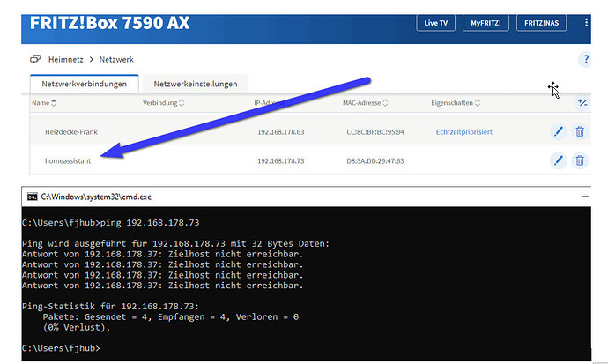Image resolution: width=608 pixels, height=364 pixels.
Task: Open MyFRITZ! from the header
Action: point(486,23)
